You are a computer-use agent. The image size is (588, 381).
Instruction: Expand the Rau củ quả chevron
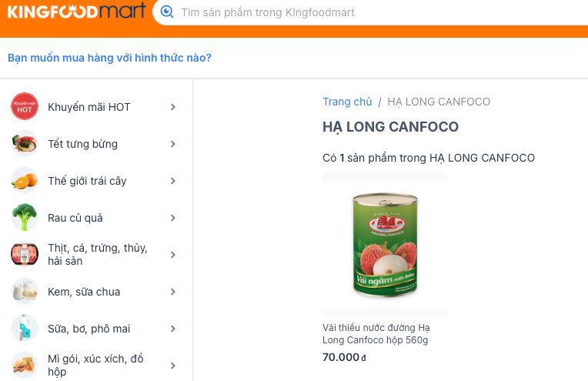pos(173,218)
